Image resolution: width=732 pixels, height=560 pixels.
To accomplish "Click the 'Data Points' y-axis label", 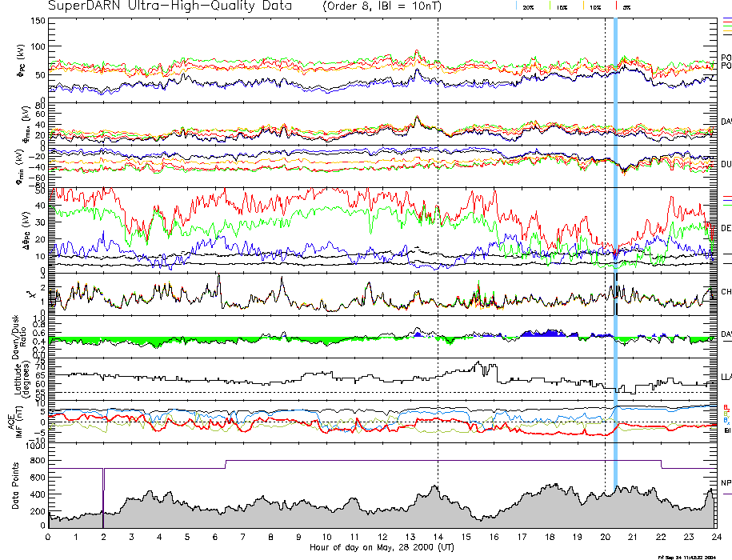I will pyautogui.click(x=15, y=486).
